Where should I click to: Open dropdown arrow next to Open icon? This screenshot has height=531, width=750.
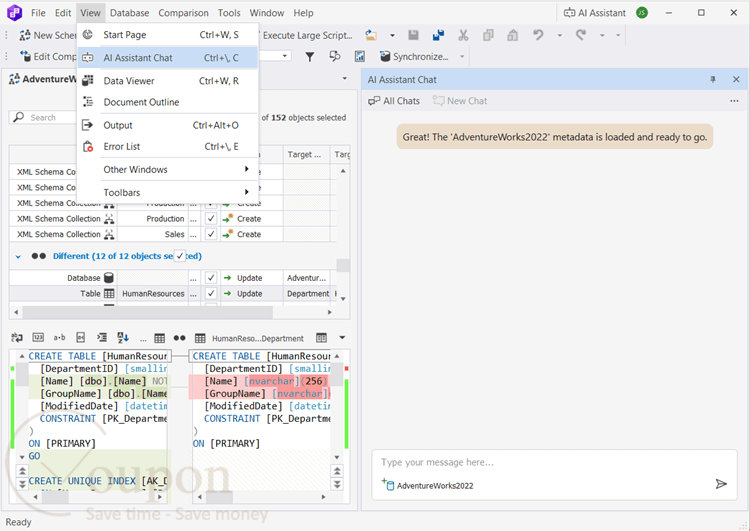392,35
